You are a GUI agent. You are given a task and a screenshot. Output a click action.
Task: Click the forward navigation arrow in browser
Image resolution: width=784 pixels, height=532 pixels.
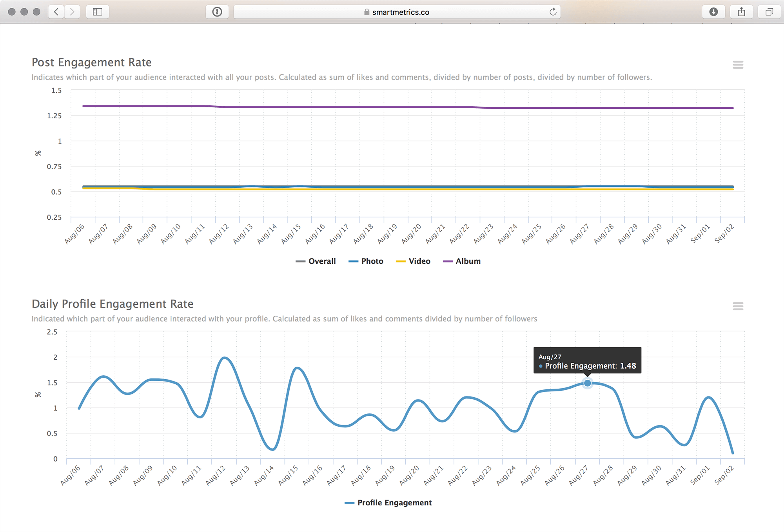pyautogui.click(x=73, y=11)
